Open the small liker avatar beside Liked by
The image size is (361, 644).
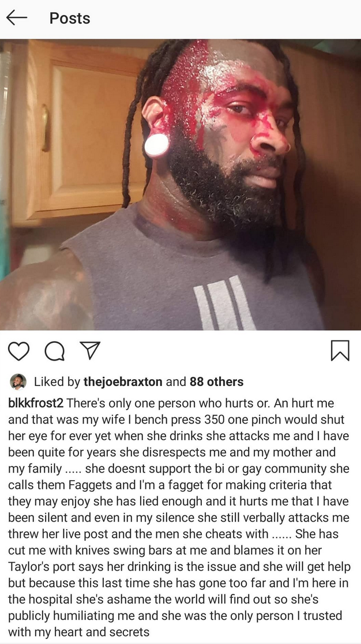[x=18, y=382]
